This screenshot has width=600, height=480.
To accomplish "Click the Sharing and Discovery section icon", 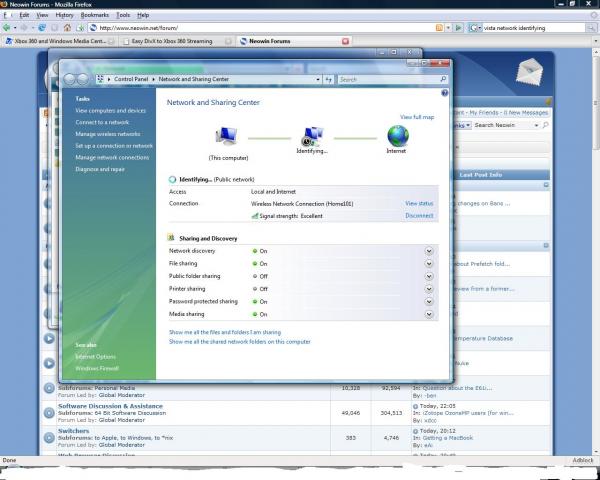I will pos(171,238).
